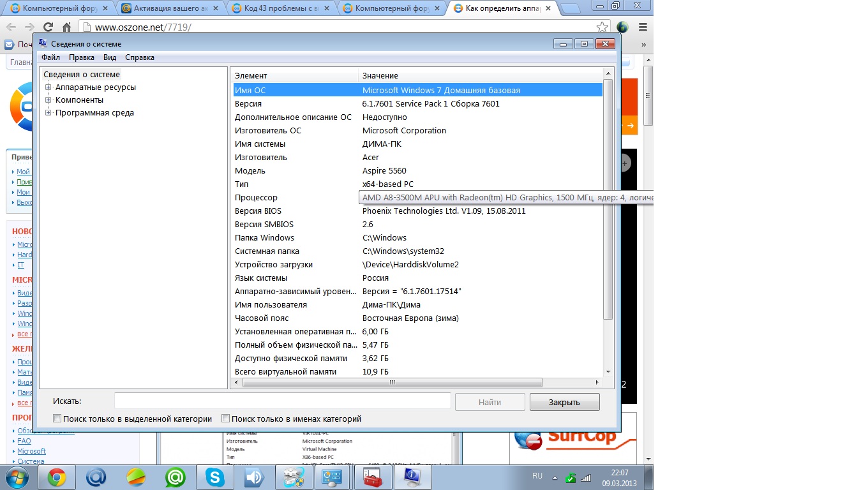This screenshot has height=490, width=868.
Task: Expand the Программная среда node
Action: [x=49, y=113]
